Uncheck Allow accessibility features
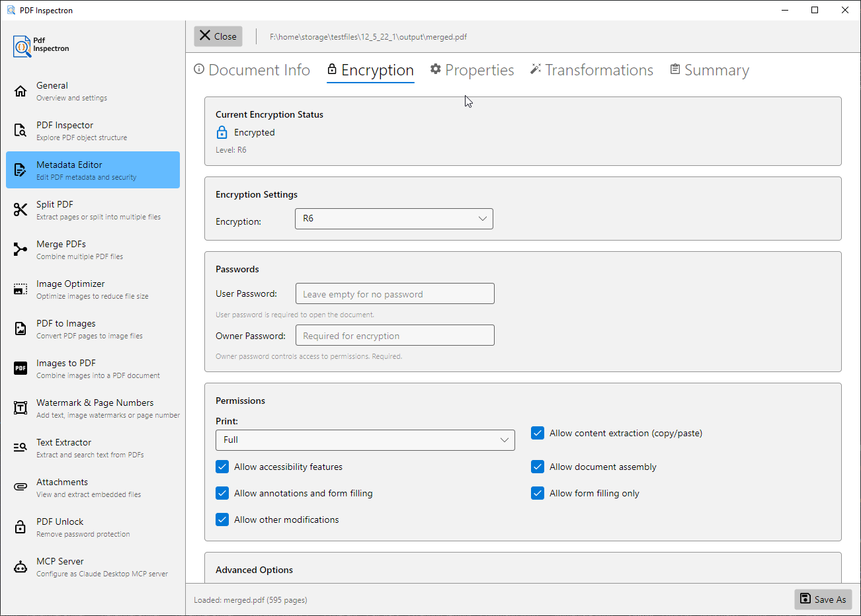This screenshot has height=616, width=861. tap(223, 467)
